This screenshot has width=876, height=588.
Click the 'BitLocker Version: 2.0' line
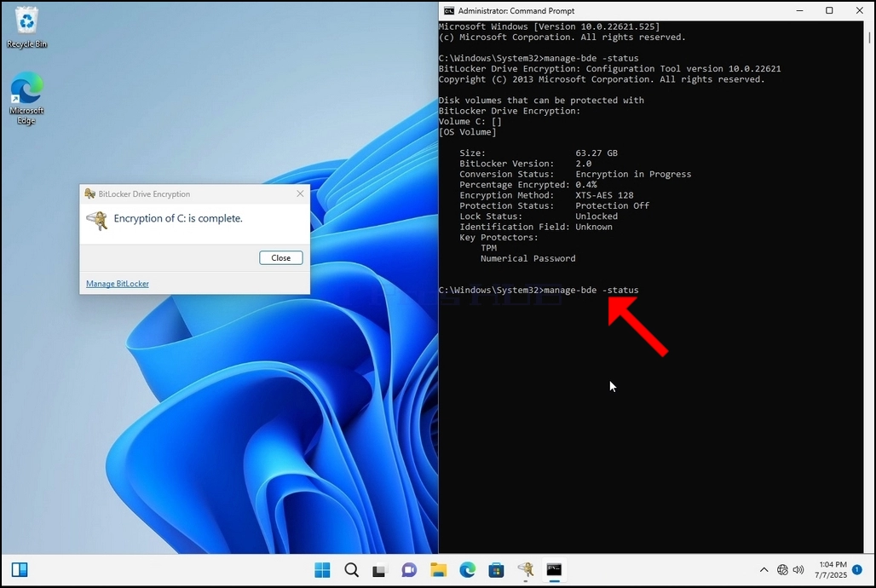pyautogui.click(x=525, y=164)
